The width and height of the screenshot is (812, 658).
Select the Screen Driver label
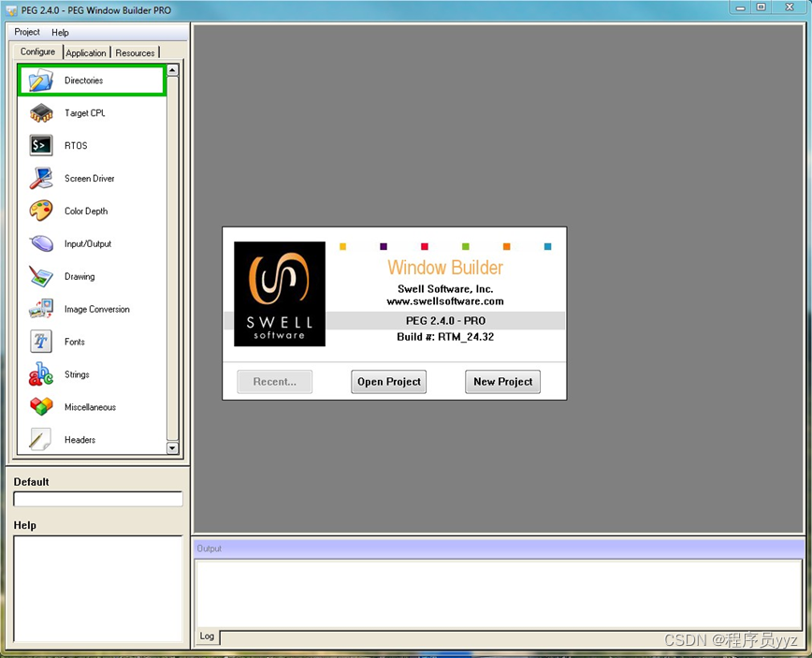(89, 178)
